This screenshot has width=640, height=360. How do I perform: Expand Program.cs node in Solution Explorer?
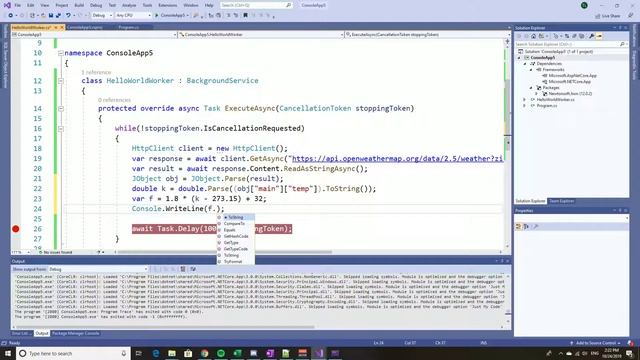(x=525, y=106)
